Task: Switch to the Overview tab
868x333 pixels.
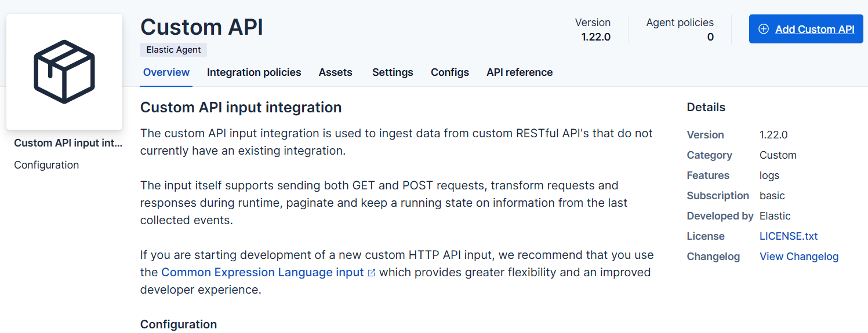Action: (x=166, y=72)
